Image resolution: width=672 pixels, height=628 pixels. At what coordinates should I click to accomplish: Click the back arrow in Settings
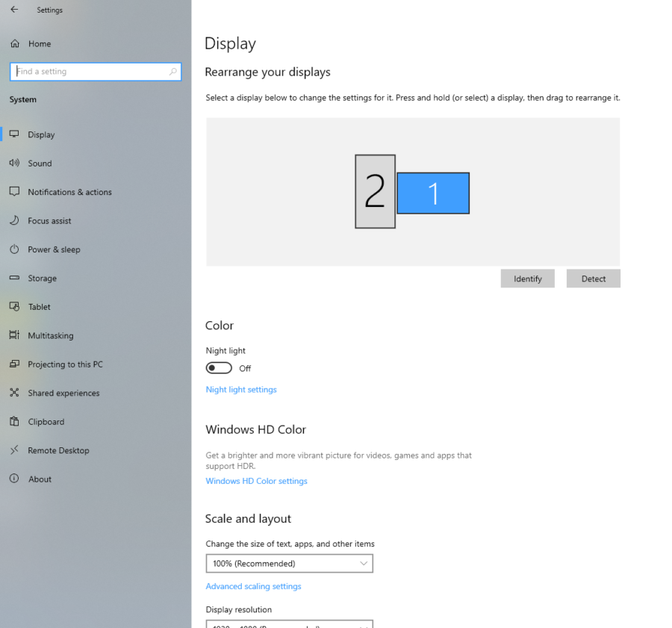[x=15, y=10]
